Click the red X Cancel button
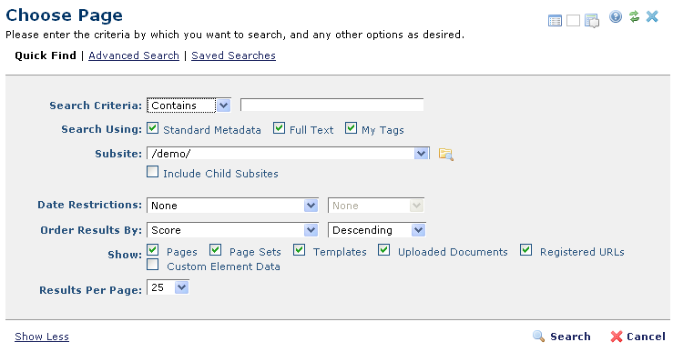Viewport: 673px width, 362px height. [x=638, y=336]
